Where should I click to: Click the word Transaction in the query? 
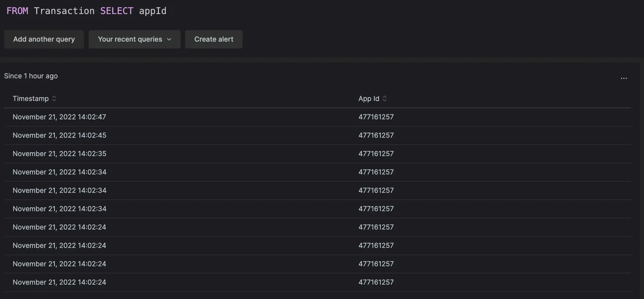coord(64,11)
